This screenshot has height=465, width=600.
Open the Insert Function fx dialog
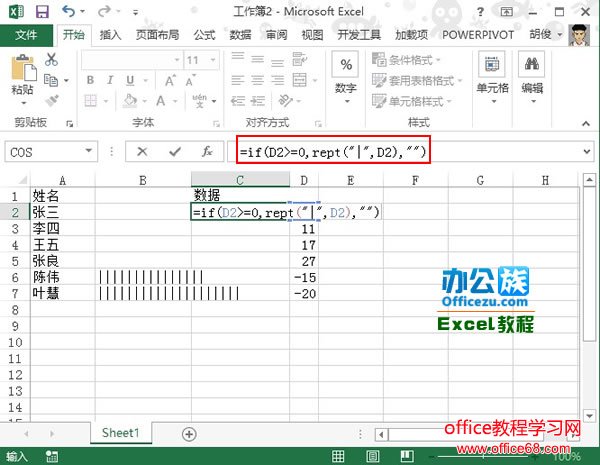tap(207, 152)
